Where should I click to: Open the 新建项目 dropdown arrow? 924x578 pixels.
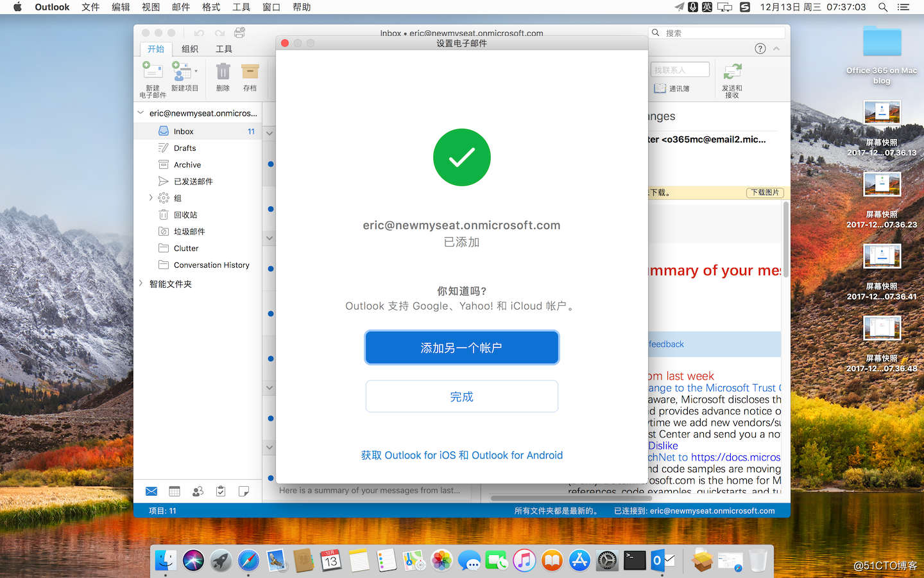click(x=196, y=71)
